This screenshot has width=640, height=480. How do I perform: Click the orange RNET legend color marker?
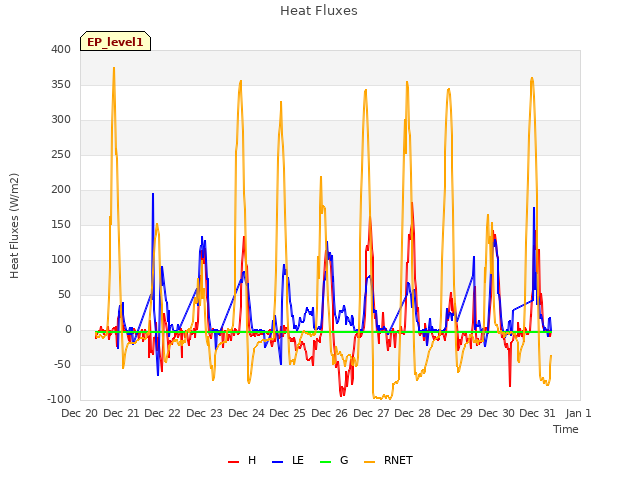369,462
